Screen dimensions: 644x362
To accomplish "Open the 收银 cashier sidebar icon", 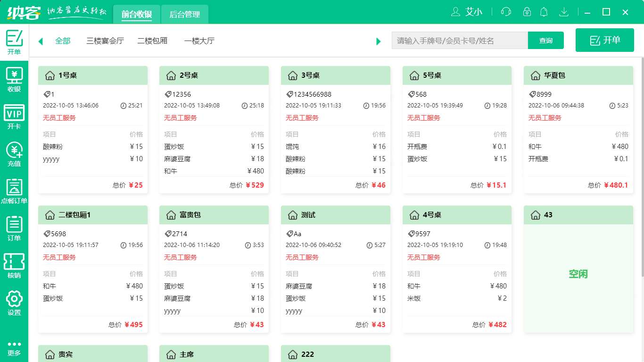I will pyautogui.click(x=14, y=80).
